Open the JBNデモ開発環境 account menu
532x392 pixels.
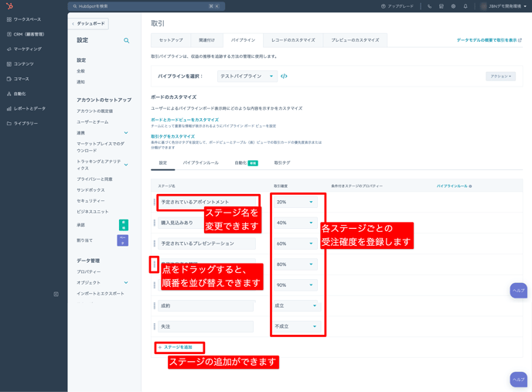(504, 6)
